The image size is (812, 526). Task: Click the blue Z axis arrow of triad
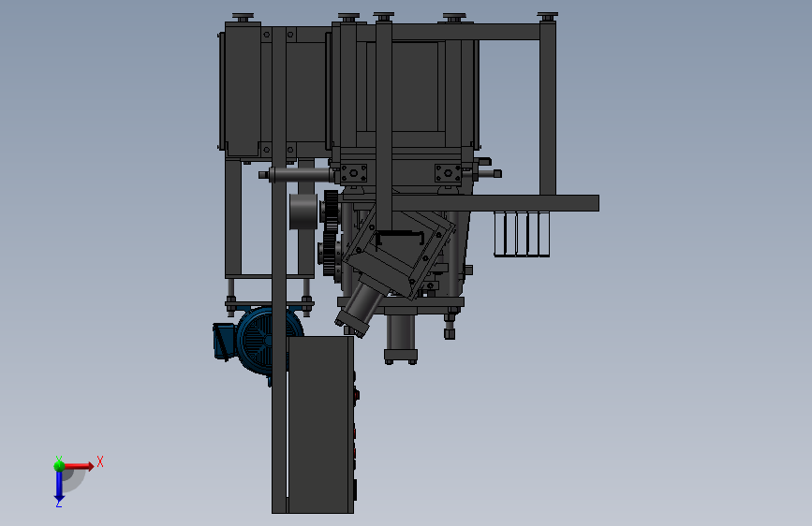(59, 486)
